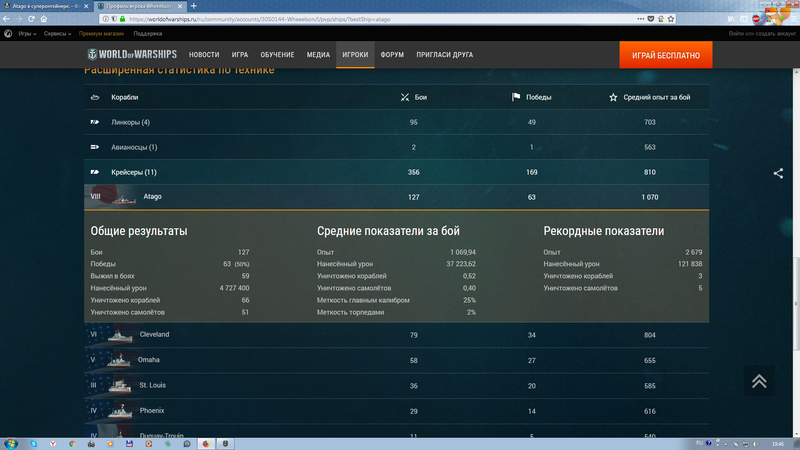Open the browser hamburger menu
800x450 pixels.
tap(793, 19)
